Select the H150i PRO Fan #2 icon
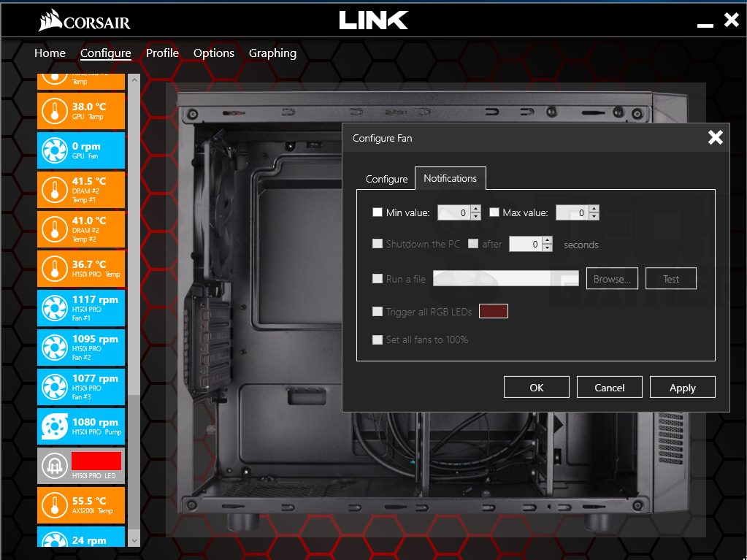 [x=54, y=348]
